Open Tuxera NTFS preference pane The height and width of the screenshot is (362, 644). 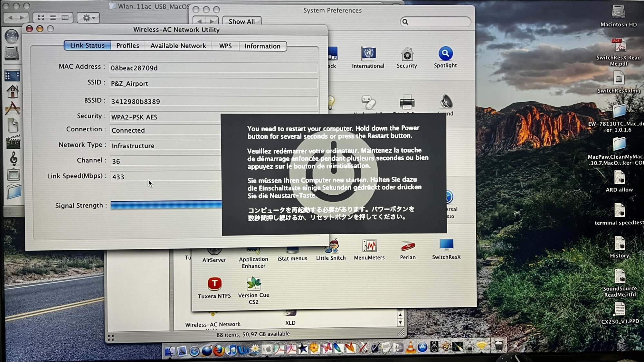214,288
